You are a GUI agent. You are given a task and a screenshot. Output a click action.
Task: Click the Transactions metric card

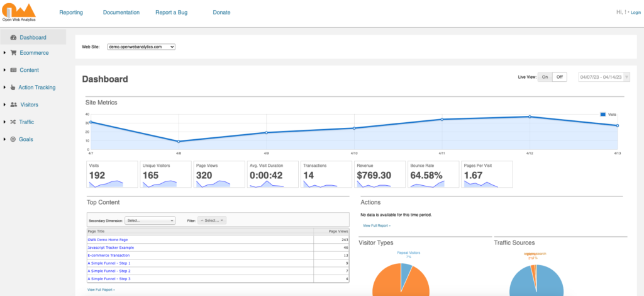tap(326, 174)
